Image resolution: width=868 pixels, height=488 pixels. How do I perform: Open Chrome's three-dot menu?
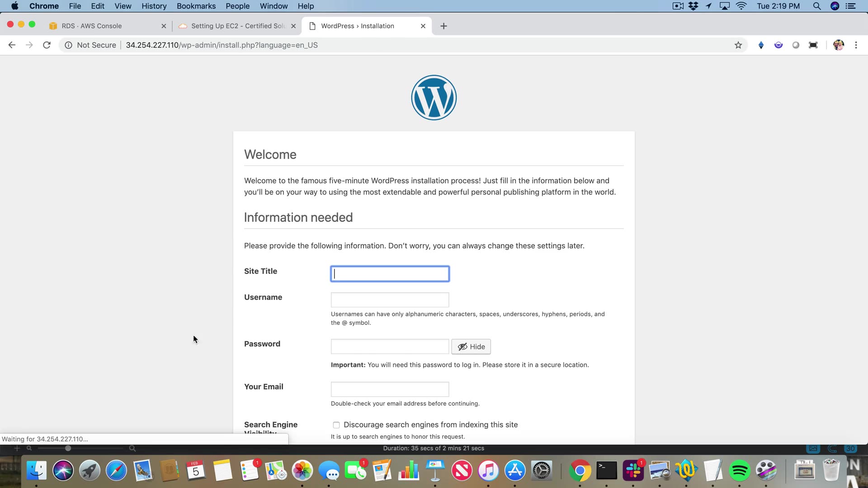coord(856,45)
